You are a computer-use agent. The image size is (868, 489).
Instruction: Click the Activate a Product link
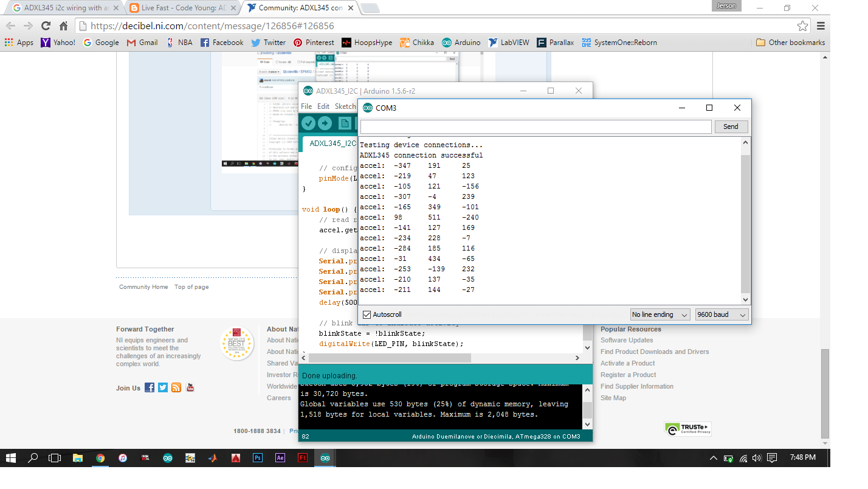click(x=627, y=363)
